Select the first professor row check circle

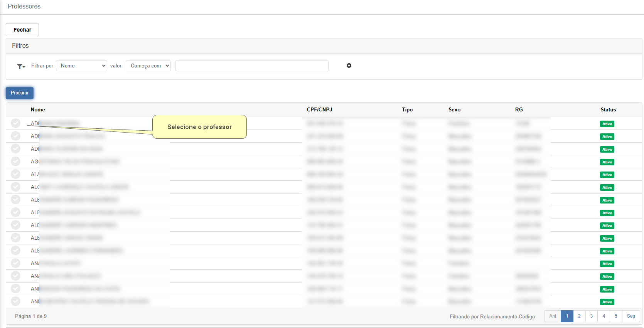pyautogui.click(x=15, y=123)
